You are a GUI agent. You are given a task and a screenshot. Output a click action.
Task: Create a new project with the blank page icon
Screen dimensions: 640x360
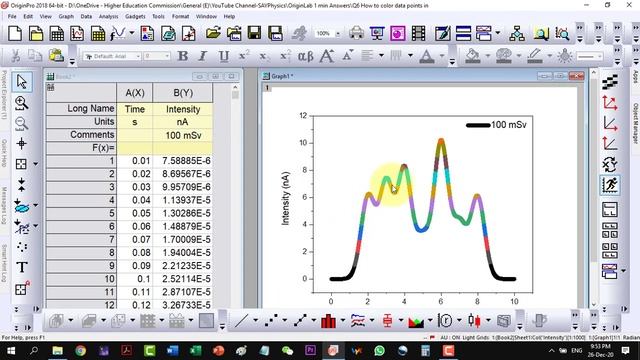tap(15, 33)
